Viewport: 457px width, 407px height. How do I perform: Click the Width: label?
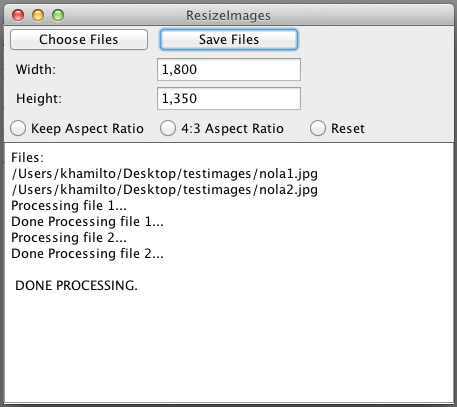(36, 69)
